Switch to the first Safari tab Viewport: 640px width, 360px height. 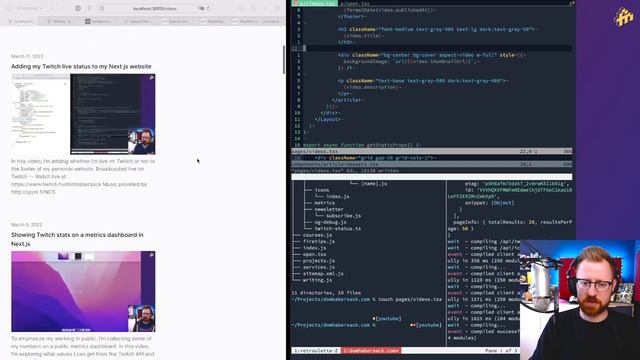pyautogui.click(x=21, y=21)
